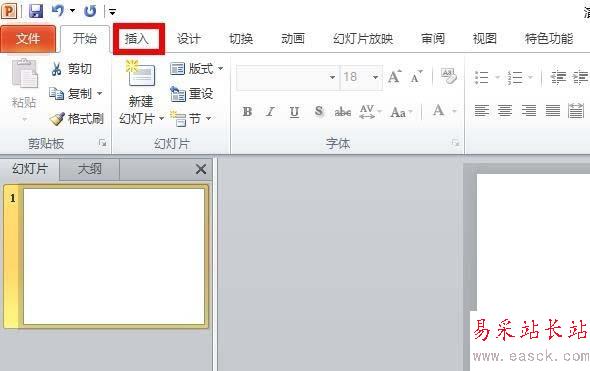Click Decrease List Level icon
The width and height of the screenshot is (590, 371).
click(558, 77)
